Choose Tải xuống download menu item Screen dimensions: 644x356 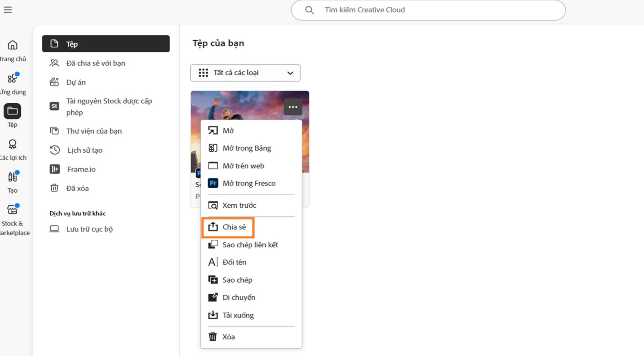pyautogui.click(x=251, y=315)
